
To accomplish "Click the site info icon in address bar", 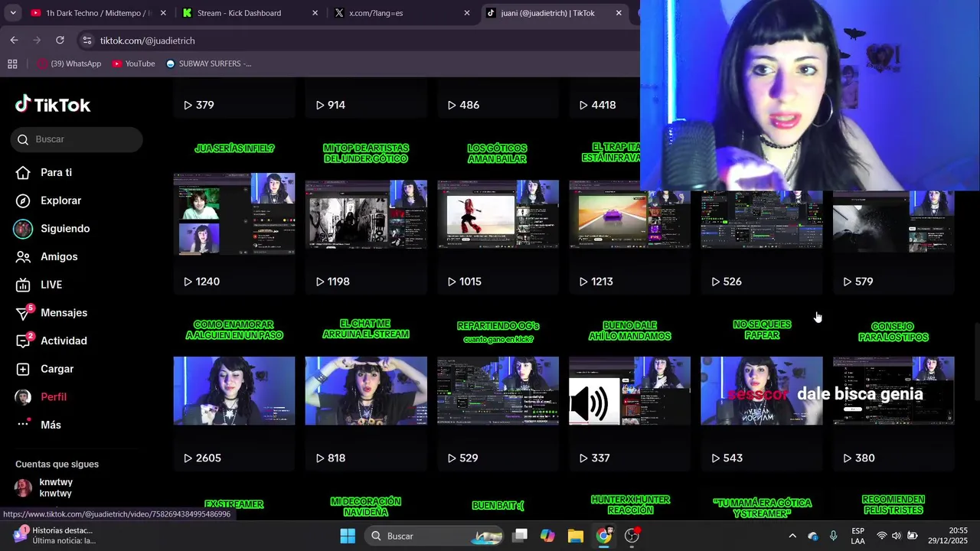I will (x=87, y=41).
